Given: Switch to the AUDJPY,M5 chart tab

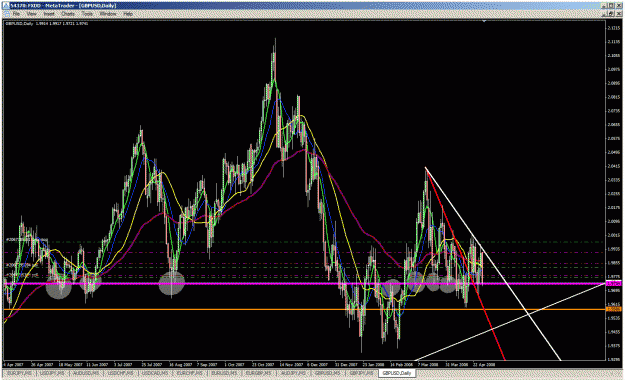Looking at the screenshot, I should [x=293, y=373].
